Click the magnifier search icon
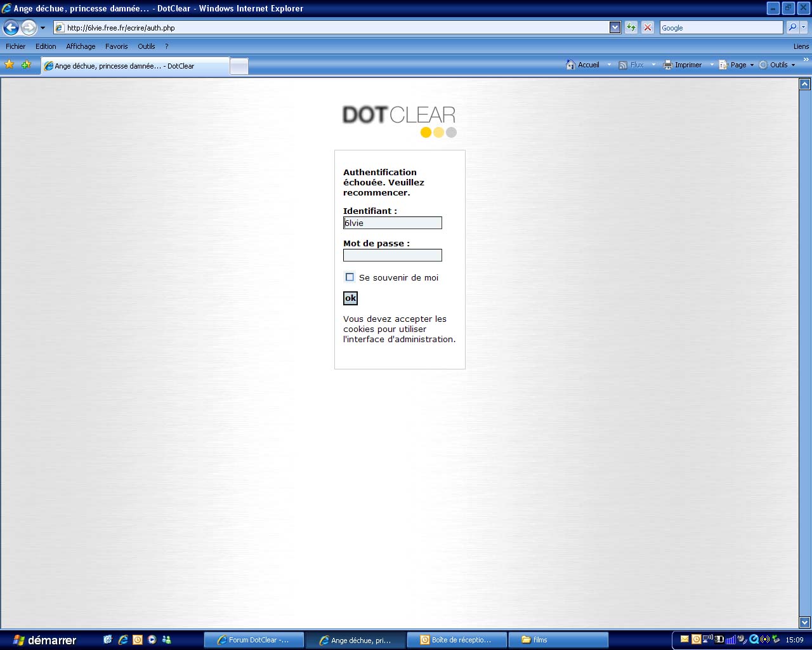Image resolution: width=812 pixels, height=650 pixels. (x=792, y=27)
